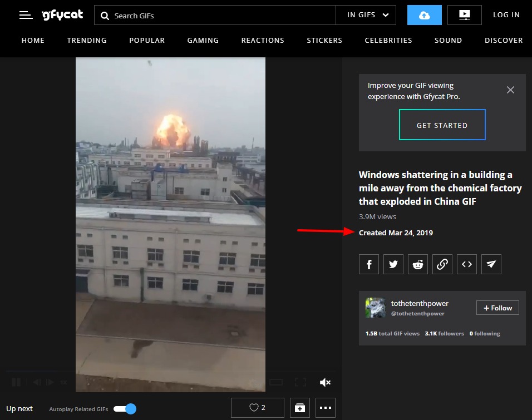
Task: Enter fullscreen mode on the player
Action: point(301,382)
